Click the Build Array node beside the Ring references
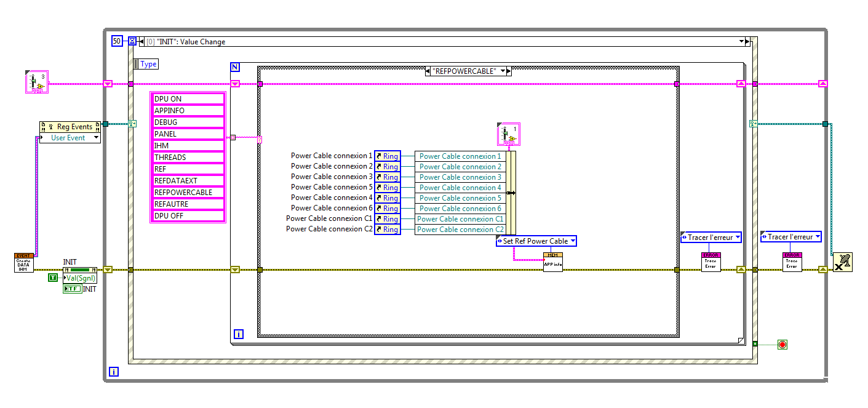Viewport: 868px width, 408px height. point(511,193)
